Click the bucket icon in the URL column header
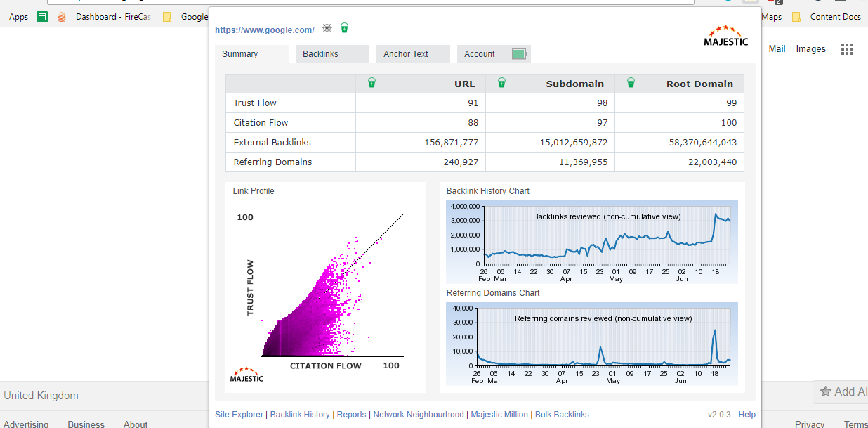 (371, 83)
